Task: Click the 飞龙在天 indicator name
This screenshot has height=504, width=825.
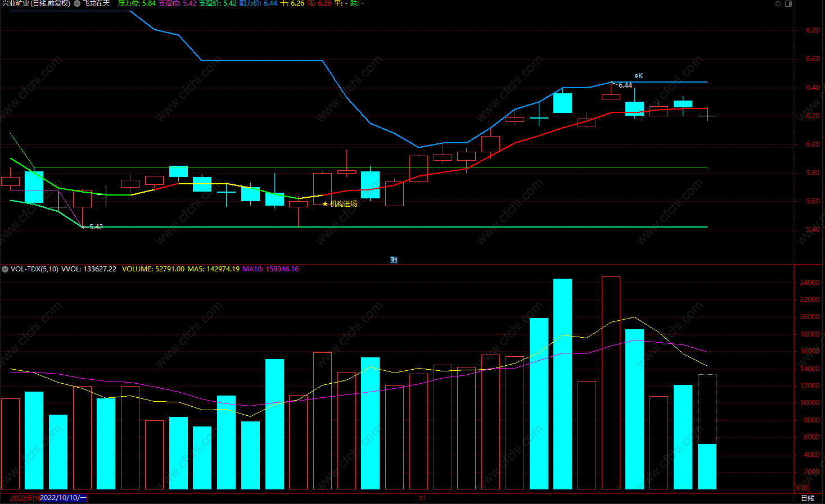Action: pos(96,3)
